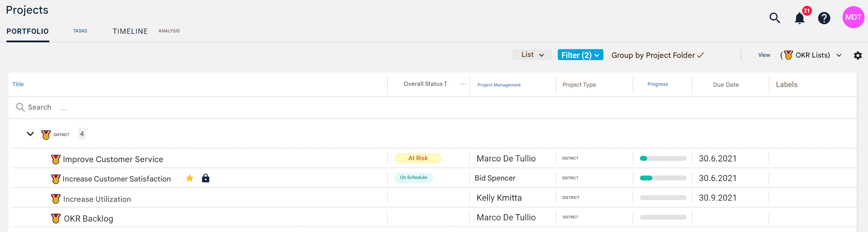868x232 pixels.
Task: Click the Search field in the list
Action: (x=39, y=107)
